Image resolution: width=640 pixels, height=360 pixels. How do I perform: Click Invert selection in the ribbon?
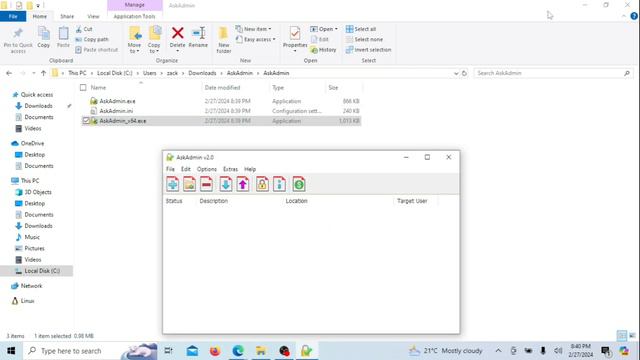pyautogui.click(x=369, y=50)
